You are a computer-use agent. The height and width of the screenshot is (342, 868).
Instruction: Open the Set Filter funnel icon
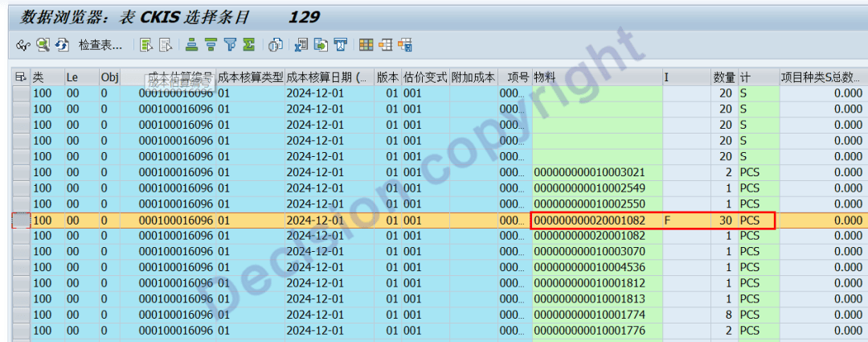point(230,45)
